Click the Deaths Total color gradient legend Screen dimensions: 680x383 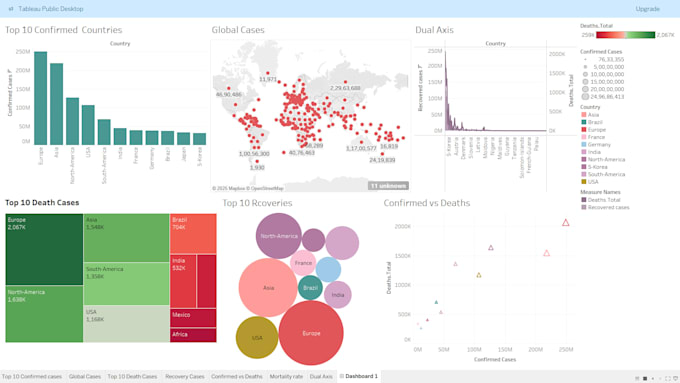[626, 35]
